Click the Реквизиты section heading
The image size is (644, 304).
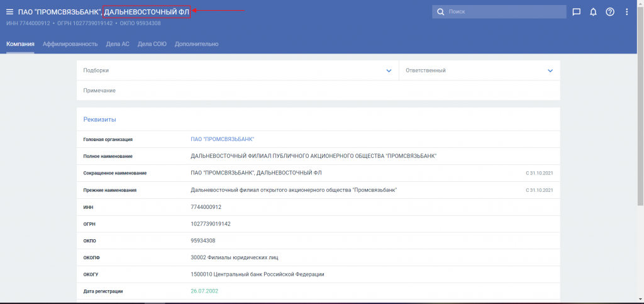(100, 120)
